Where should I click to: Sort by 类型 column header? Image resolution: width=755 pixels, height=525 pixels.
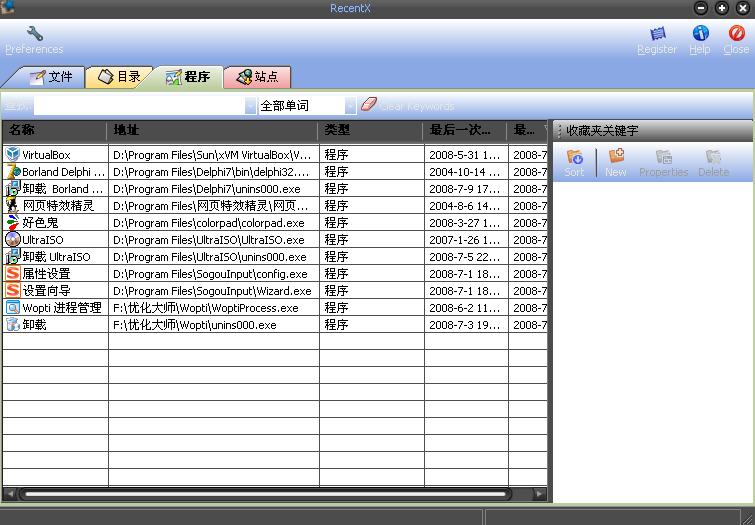tap(370, 130)
